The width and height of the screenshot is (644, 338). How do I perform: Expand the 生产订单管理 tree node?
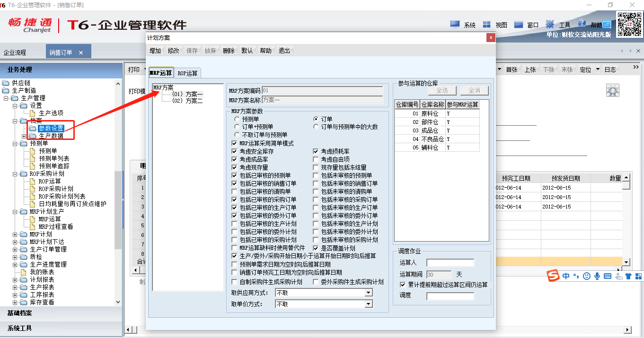pyautogui.click(x=15, y=250)
